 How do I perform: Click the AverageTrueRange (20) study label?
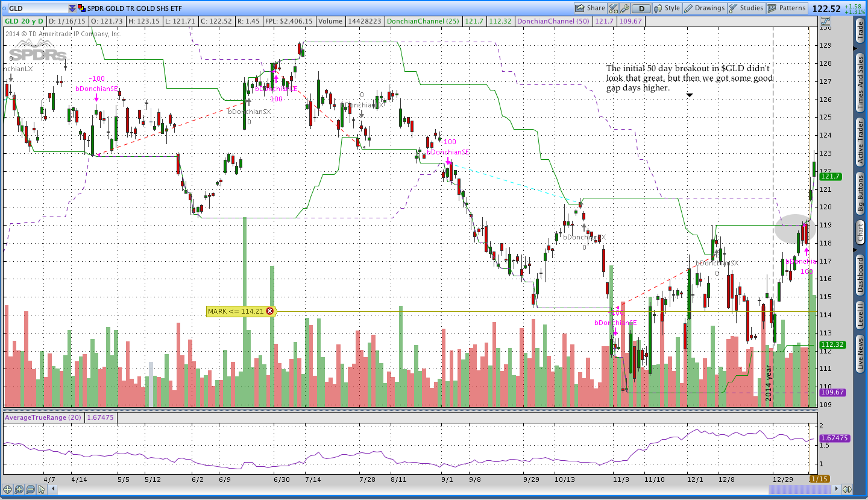tap(44, 417)
